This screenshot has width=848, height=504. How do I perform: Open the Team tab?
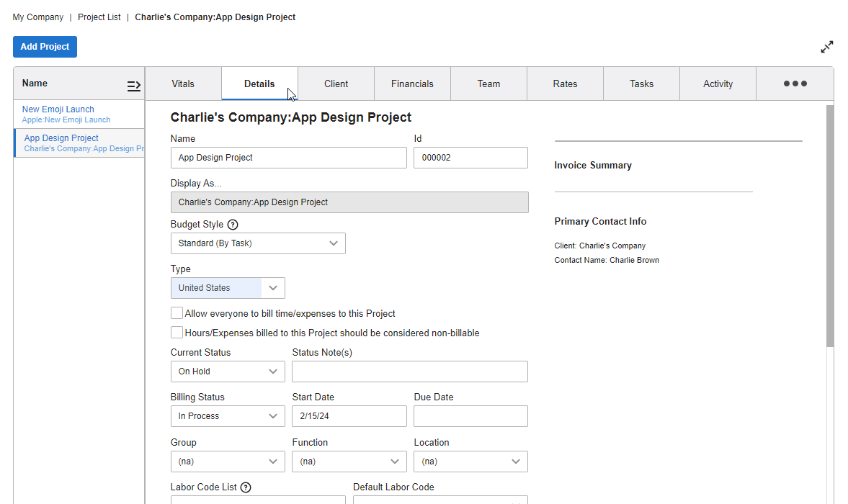tap(488, 84)
